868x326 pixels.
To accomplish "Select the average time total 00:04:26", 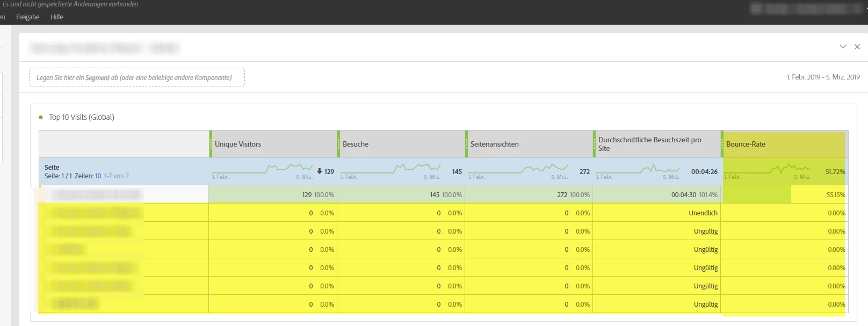I will click(x=704, y=172).
